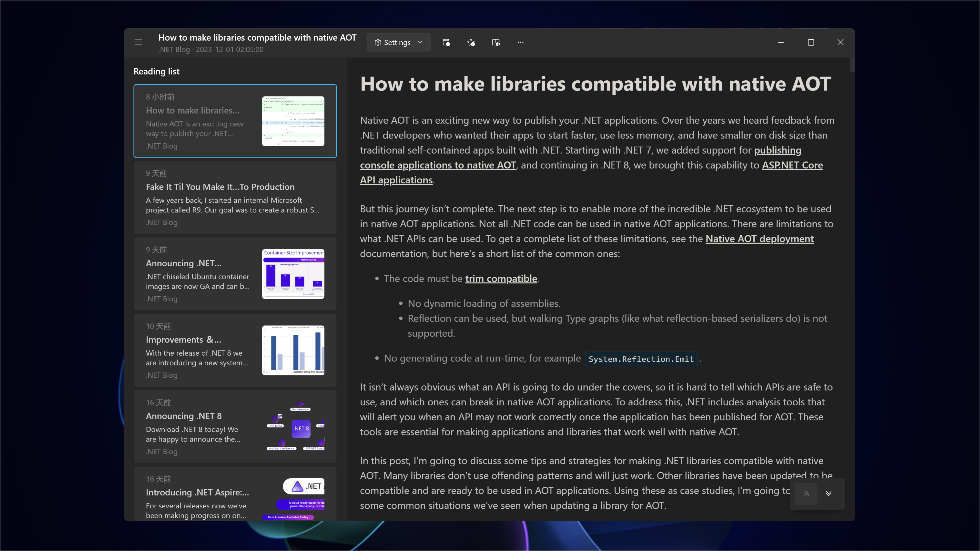Click the open-in-browser reader icon
Screen dimensions: 980x551
pyautogui.click(x=496, y=42)
